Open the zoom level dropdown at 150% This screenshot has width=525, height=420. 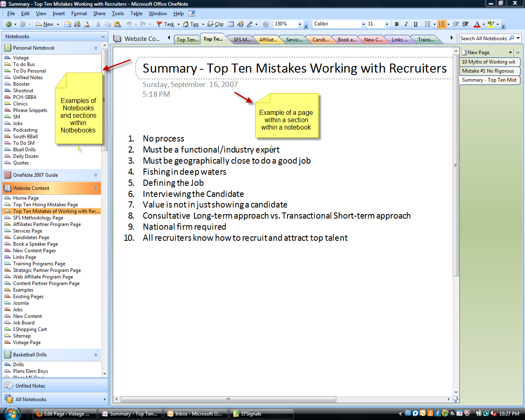(300, 24)
